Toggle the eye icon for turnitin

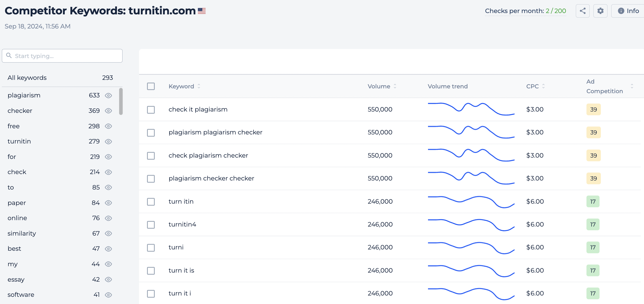tap(108, 142)
